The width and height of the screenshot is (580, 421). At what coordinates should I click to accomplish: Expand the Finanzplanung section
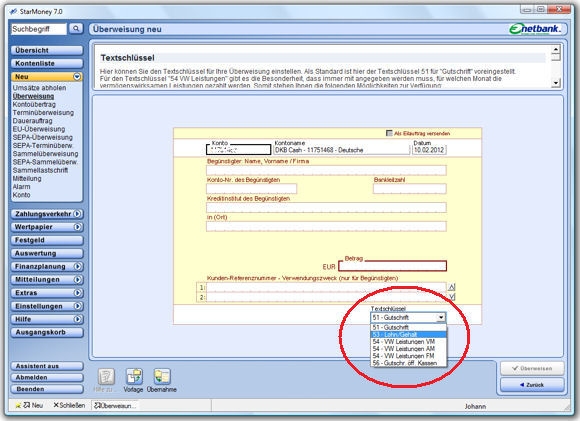77,266
